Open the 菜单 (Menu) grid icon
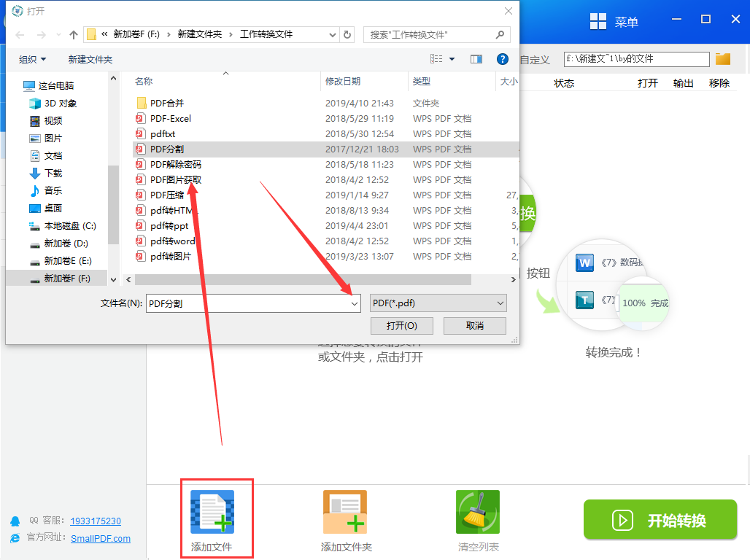 click(x=598, y=22)
